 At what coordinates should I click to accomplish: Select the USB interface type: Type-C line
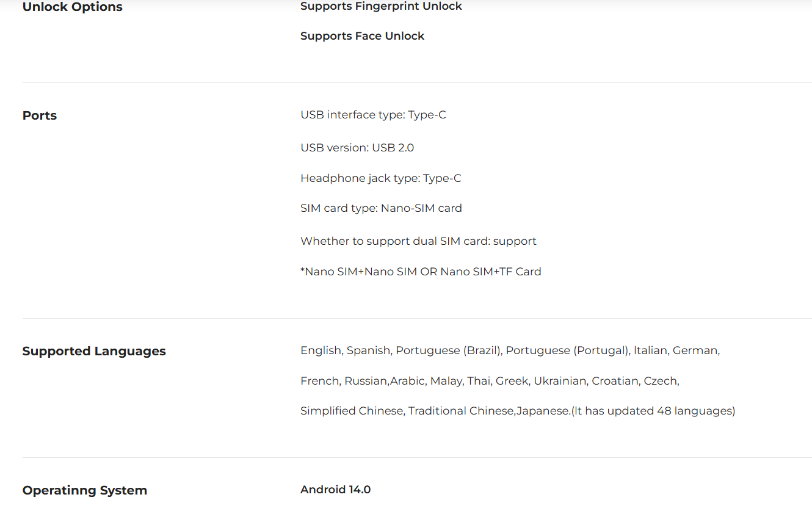(x=373, y=115)
